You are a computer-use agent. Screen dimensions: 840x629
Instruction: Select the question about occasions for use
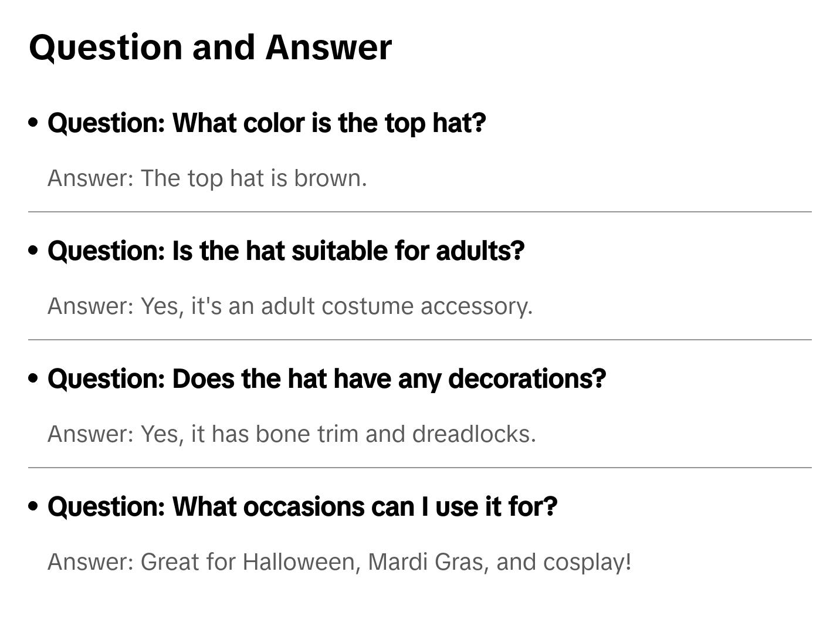[x=302, y=507]
